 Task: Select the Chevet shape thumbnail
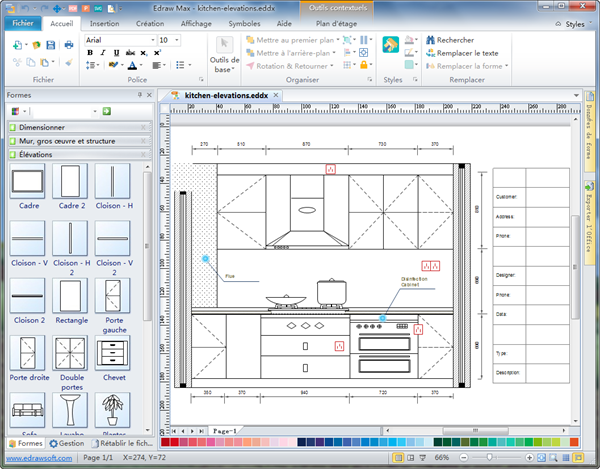(112, 354)
